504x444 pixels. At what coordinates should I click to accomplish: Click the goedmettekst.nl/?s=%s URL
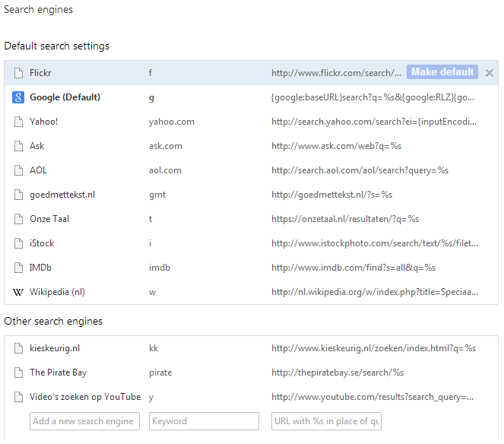332,195
